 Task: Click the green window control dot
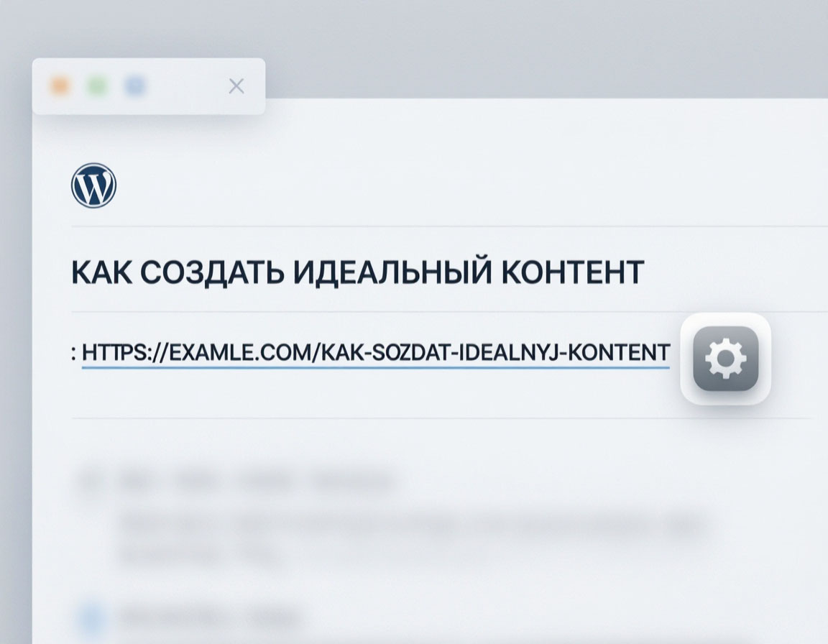[x=97, y=86]
